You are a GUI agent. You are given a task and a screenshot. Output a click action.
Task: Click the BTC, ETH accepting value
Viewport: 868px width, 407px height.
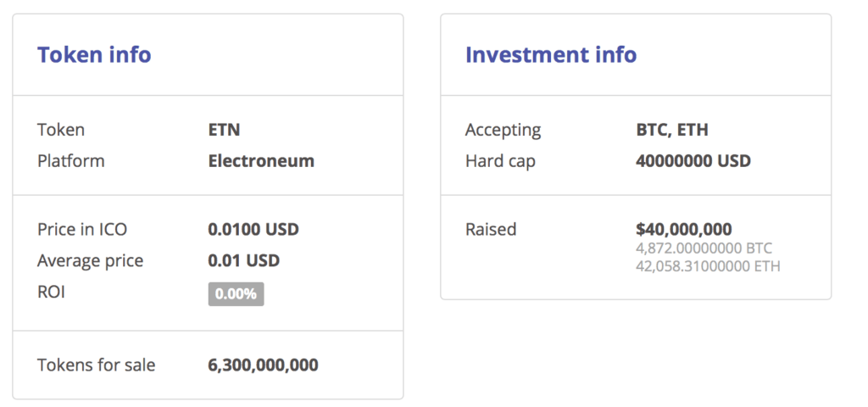click(672, 130)
